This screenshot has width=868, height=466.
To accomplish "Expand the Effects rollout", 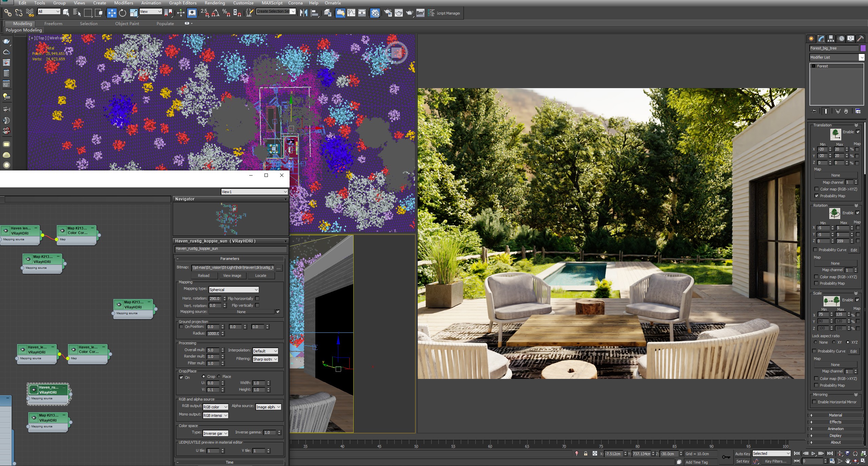I will (x=835, y=422).
